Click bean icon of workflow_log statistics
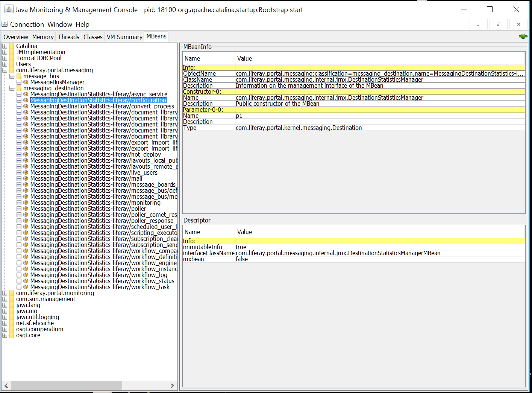This screenshot has height=393, width=532. 26,275
